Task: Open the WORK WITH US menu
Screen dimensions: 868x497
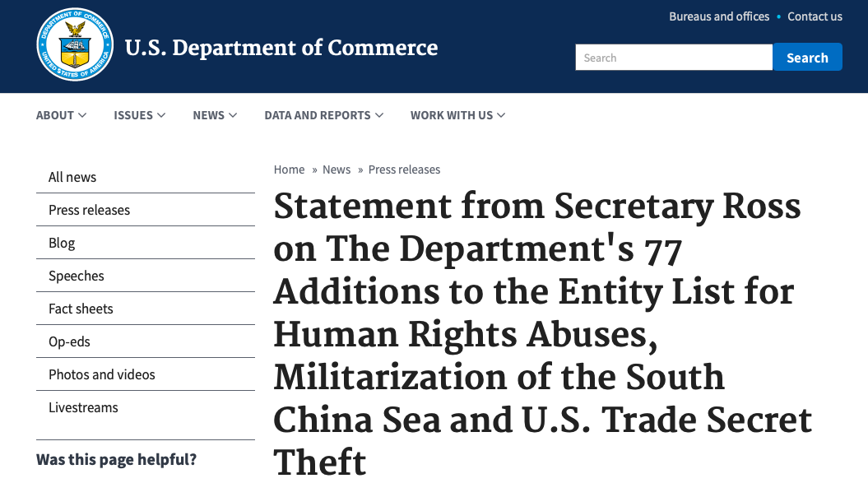Action: pyautogui.click(x=457, y=115)
